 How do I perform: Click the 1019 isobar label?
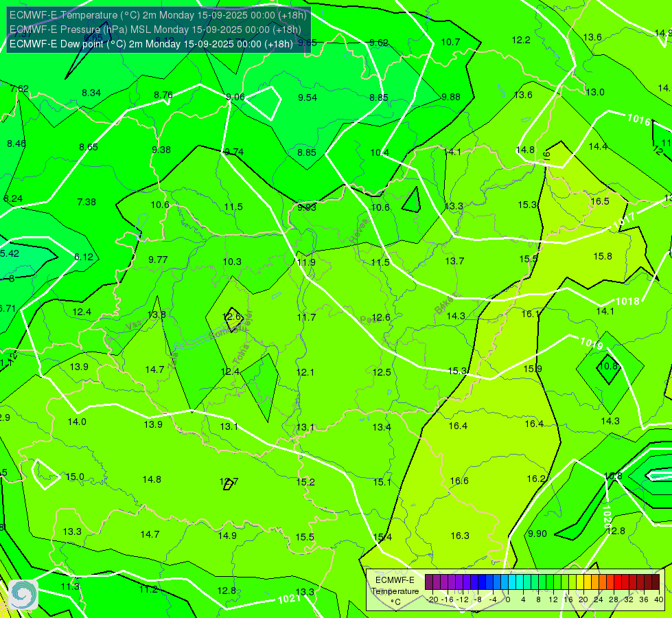592,343
